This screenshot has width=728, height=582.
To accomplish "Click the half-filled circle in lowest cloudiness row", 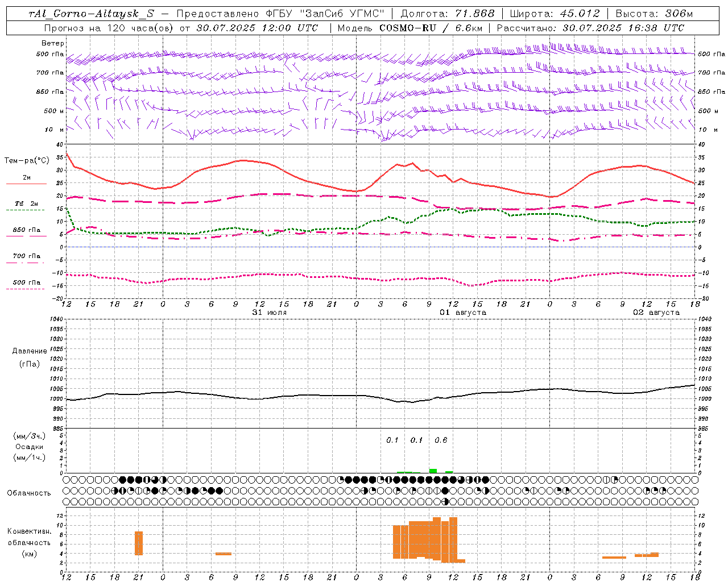I will click(445, 501).
